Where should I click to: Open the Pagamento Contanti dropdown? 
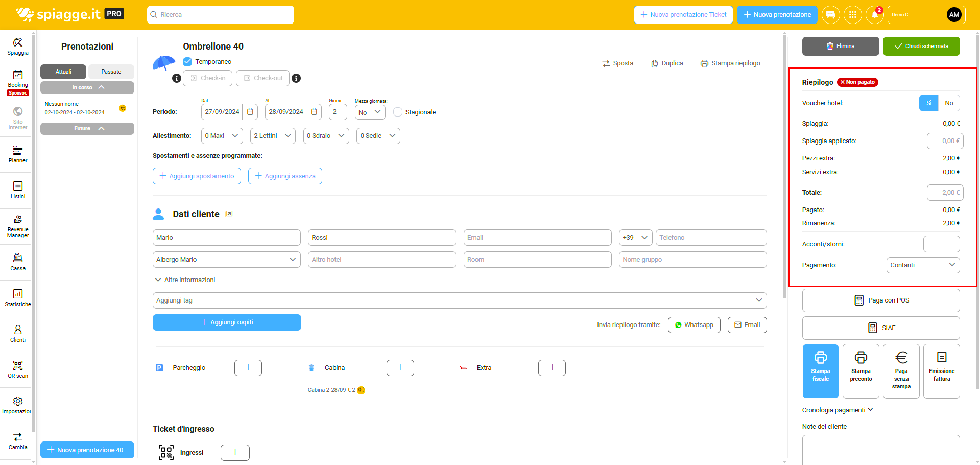[922, 265]
